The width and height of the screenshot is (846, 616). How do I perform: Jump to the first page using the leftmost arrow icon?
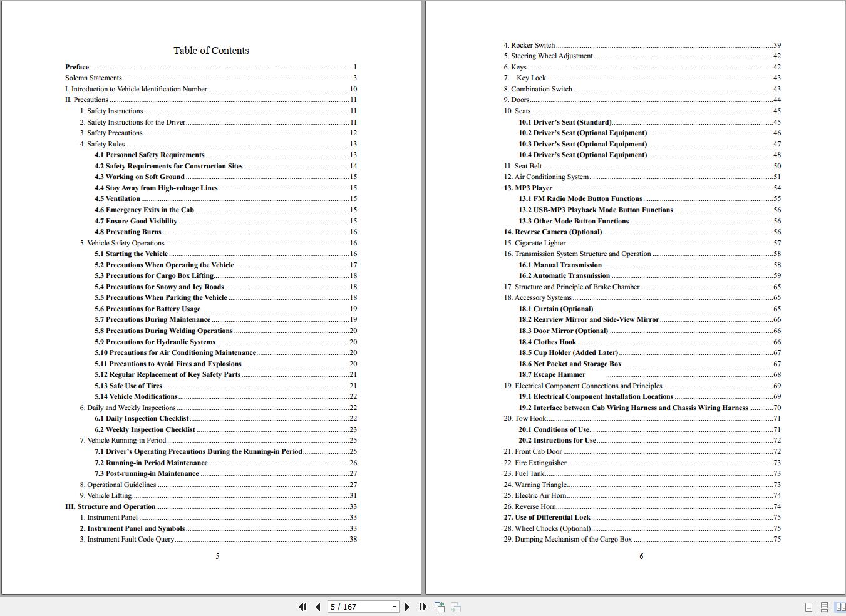click(x=302, y=607)
